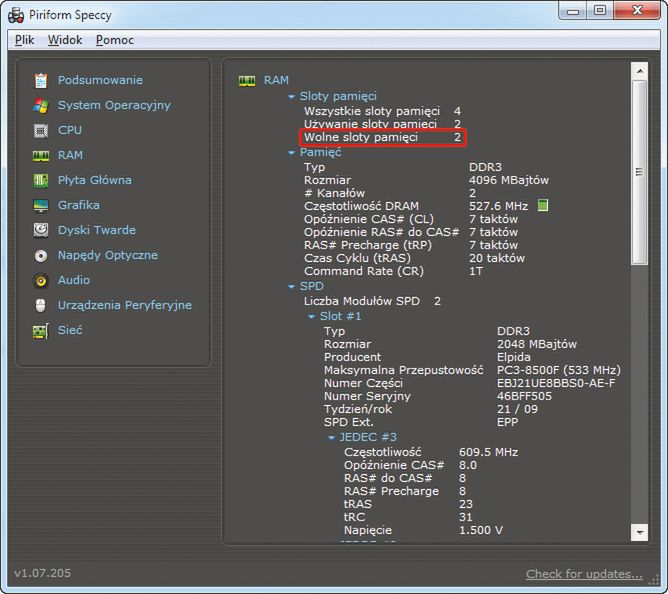Open the Podsumowanie section
668x594 pixels.
100,80
